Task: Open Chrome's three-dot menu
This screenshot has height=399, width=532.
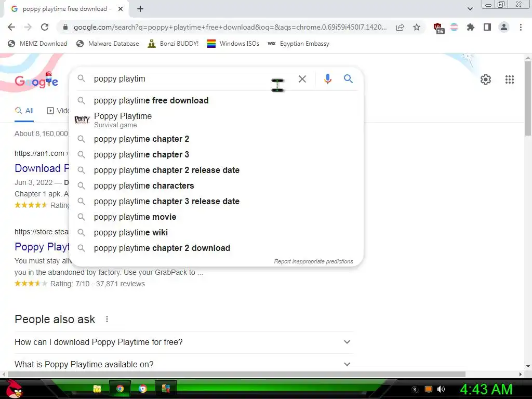Action: (x=521, y=27)
